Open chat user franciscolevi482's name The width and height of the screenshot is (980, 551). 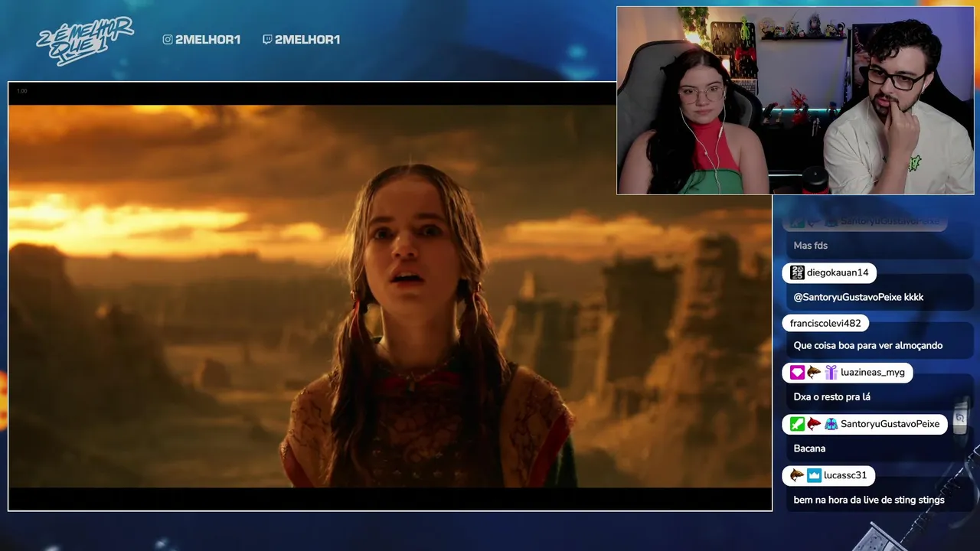[825, 323]
